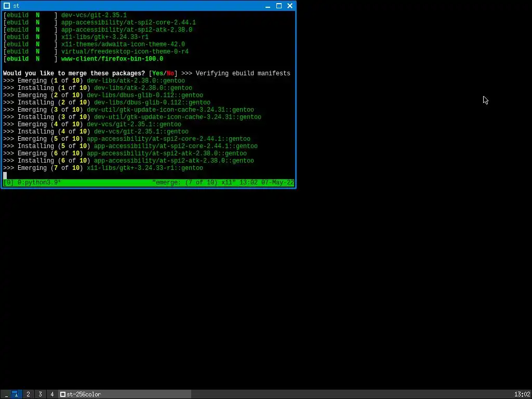Image resolution: width=532 pixels, height=399 pixels.
Task: Click the "Installing (2 of 10)" dbus-glib line
Action: pos(107,102)
